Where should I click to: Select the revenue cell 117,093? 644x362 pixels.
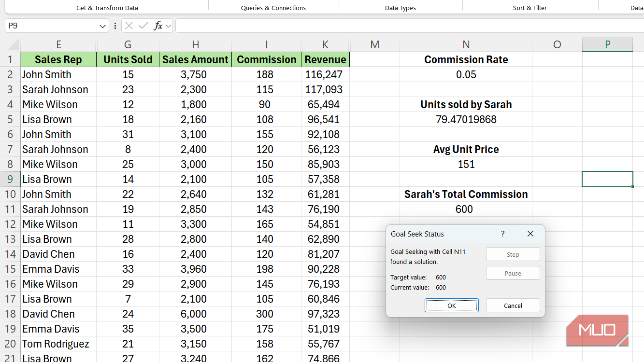[x=325, y=89]
